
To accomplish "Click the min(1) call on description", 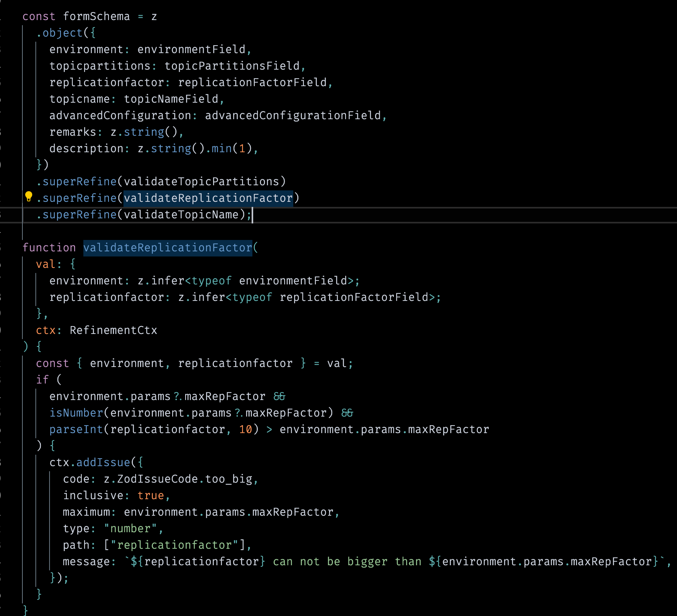I will (228, 148).
